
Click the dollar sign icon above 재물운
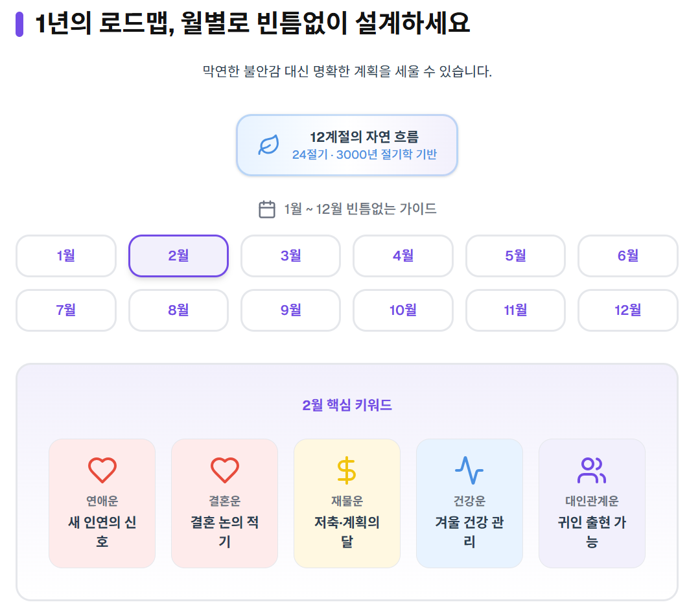click(347, 470)
